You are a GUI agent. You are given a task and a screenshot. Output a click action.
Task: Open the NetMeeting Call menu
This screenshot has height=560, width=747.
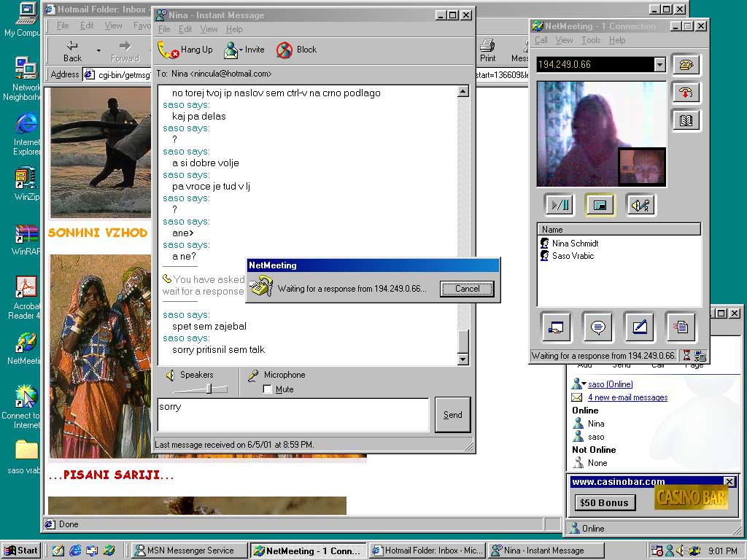541,41
